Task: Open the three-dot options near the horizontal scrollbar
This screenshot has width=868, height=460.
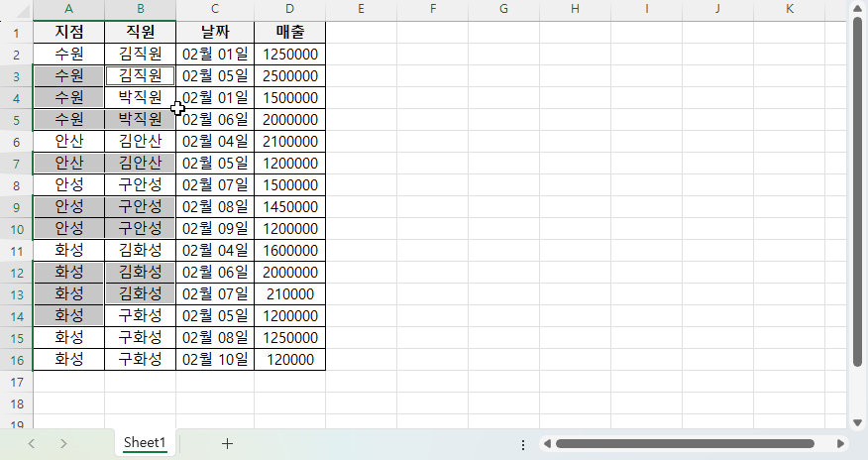Action: click(523, 444)
